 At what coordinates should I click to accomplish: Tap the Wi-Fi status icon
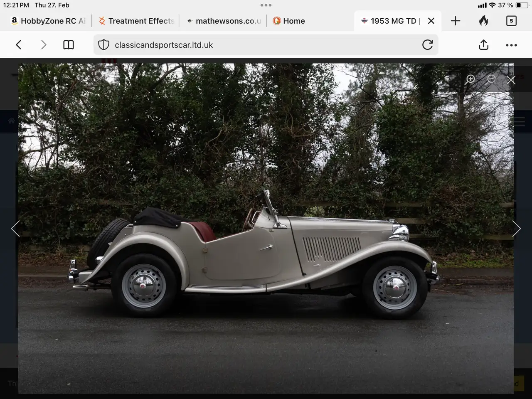coord(493,5)
